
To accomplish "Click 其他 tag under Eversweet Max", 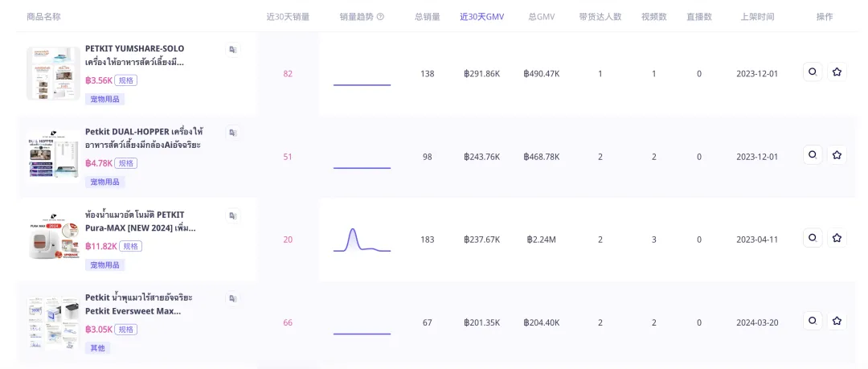I will 97,348.
